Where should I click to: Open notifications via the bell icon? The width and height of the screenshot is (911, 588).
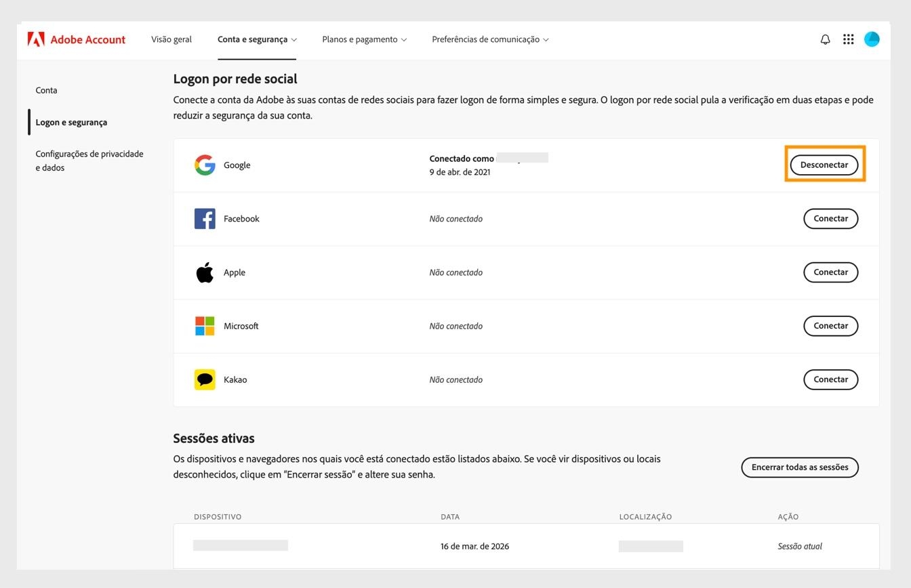(824, 39)
